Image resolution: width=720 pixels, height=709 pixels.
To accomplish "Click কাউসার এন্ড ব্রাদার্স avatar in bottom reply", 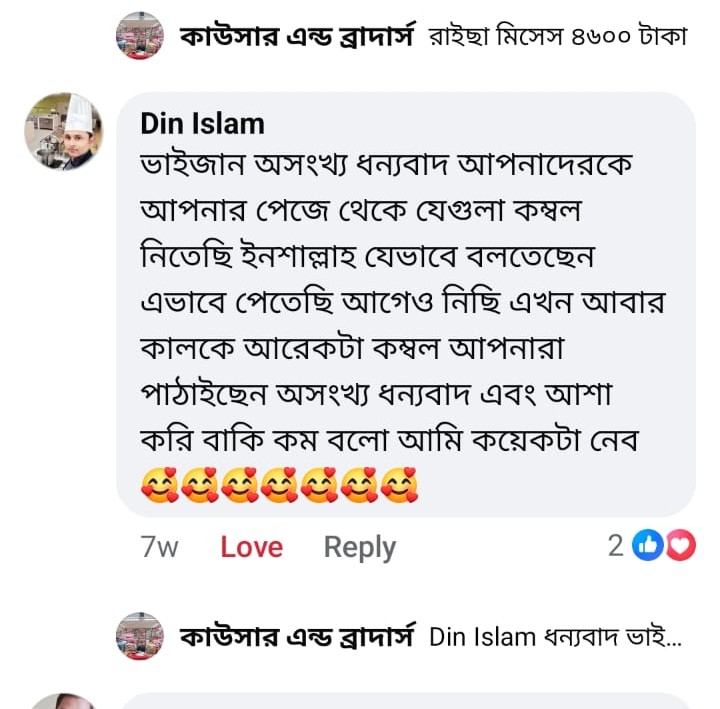I will (140, 637).
